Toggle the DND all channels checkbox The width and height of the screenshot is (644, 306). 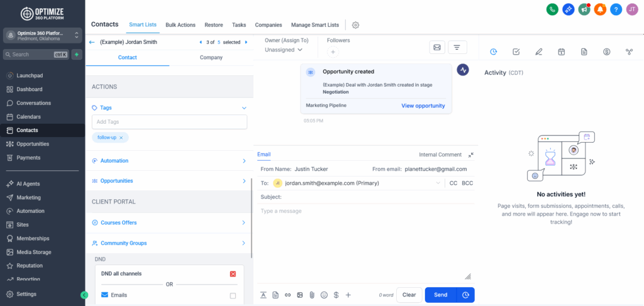[x=233, y=273]
